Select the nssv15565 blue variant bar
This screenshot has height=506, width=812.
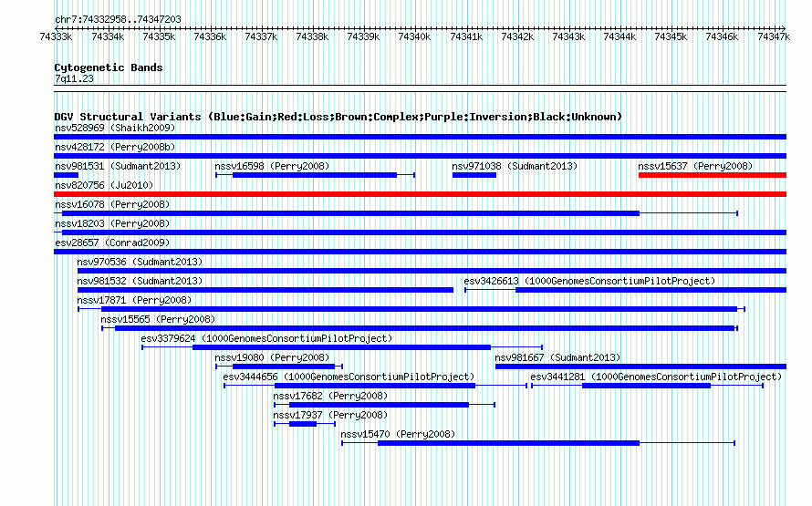coord(420,328)
